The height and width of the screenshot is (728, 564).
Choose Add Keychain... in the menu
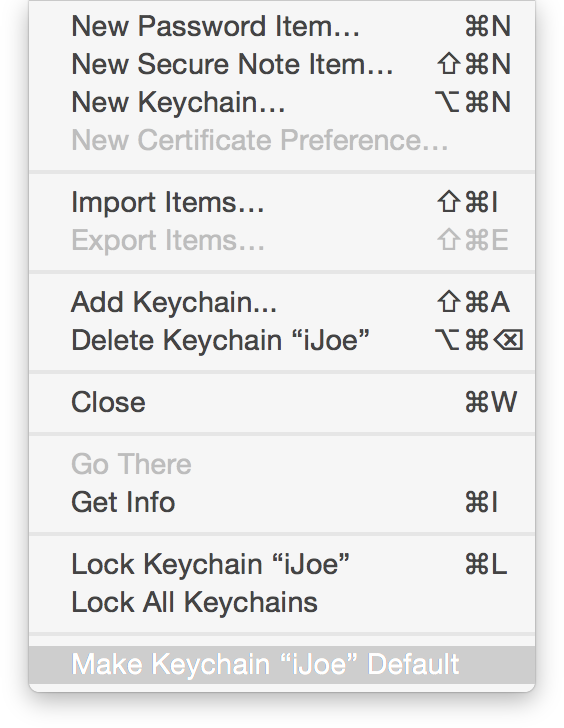coord(282,302)
